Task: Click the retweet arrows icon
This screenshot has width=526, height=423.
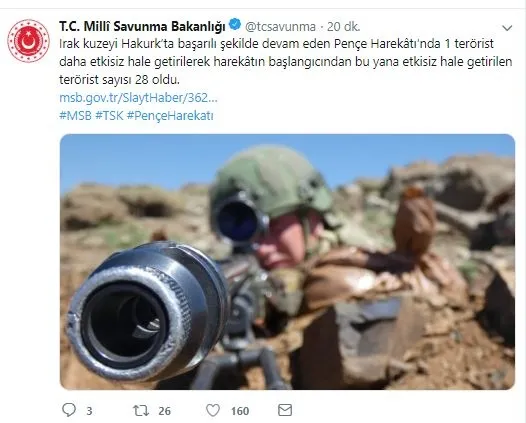Action: click(x=141, y=411)
